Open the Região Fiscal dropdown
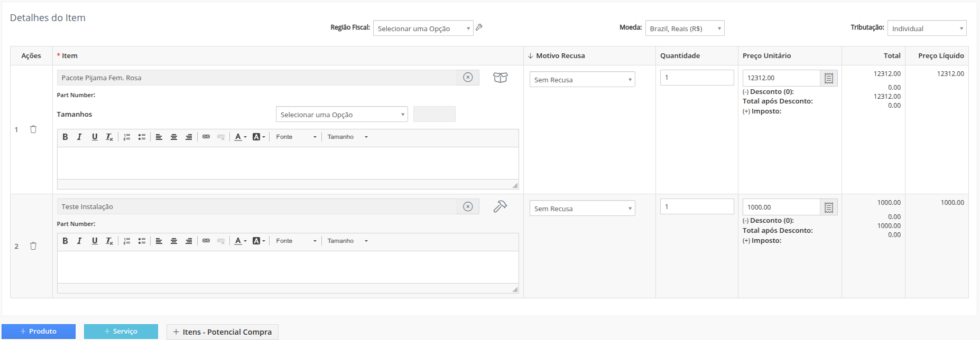The image size is (980, 340). [423, 29]
